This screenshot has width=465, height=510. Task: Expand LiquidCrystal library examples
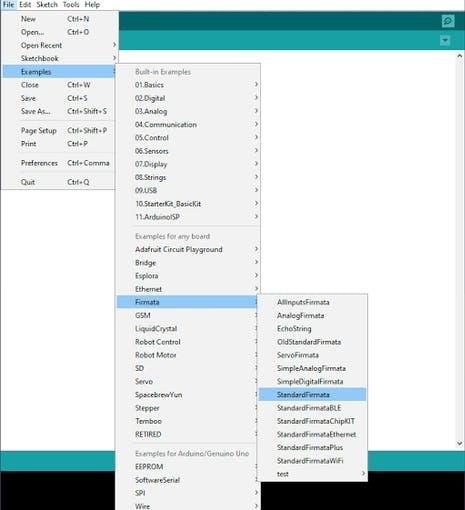coord(188,329)
